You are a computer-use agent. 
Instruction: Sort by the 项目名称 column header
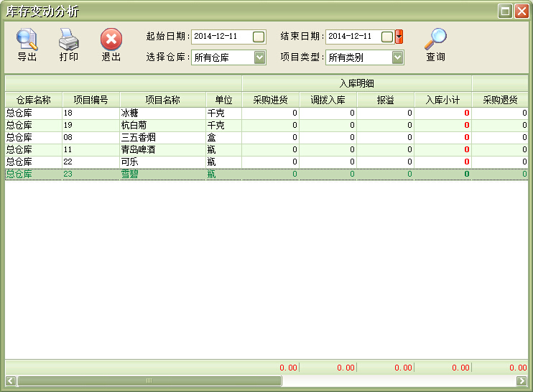click(162, 101)
